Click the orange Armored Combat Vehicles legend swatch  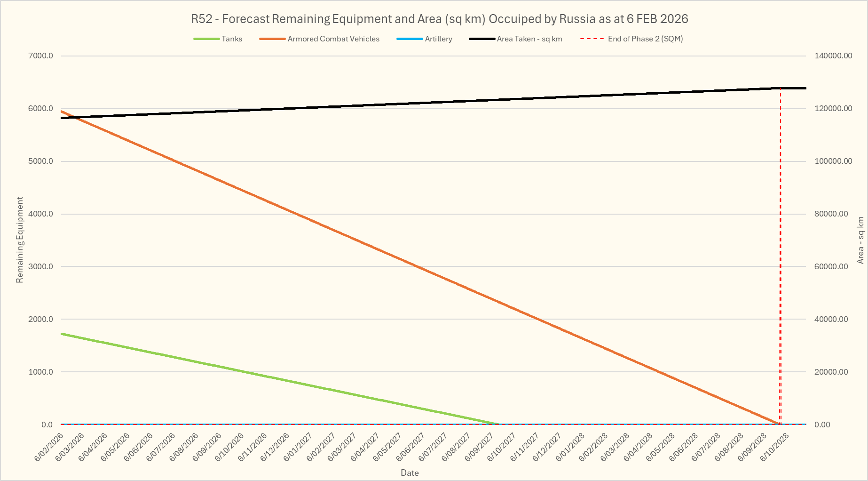(x=272, y=39)
